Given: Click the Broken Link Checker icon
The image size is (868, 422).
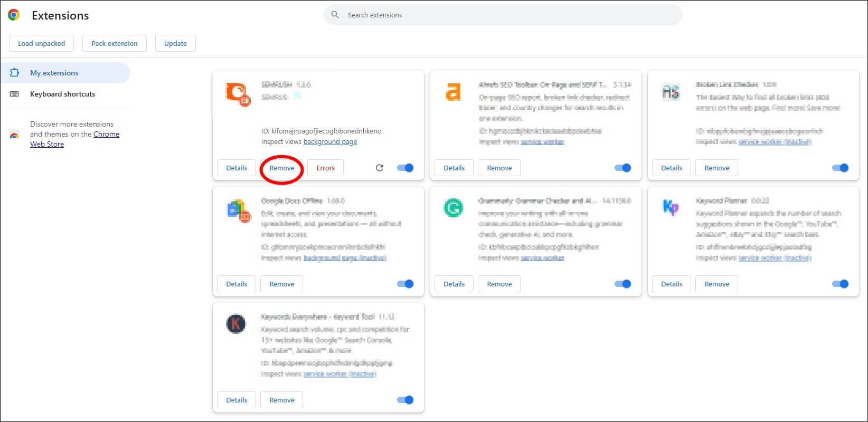Looking at the screenshot, I should point(671,92).
